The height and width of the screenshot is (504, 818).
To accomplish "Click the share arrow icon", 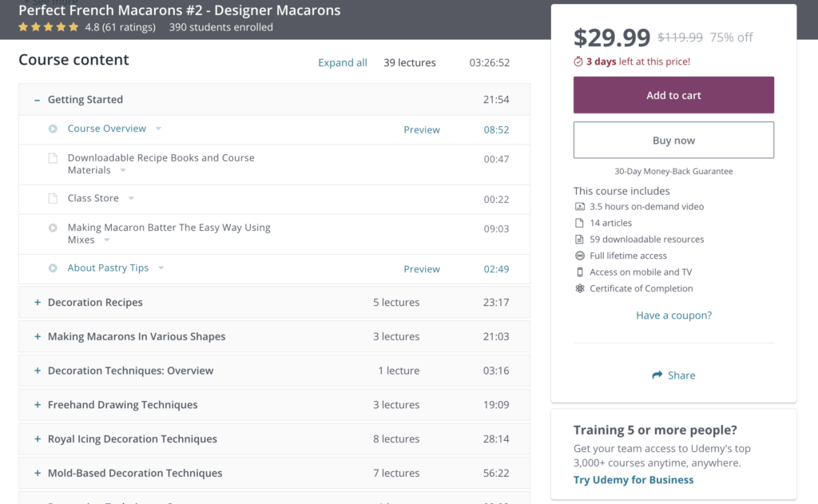I will [657, 375].
